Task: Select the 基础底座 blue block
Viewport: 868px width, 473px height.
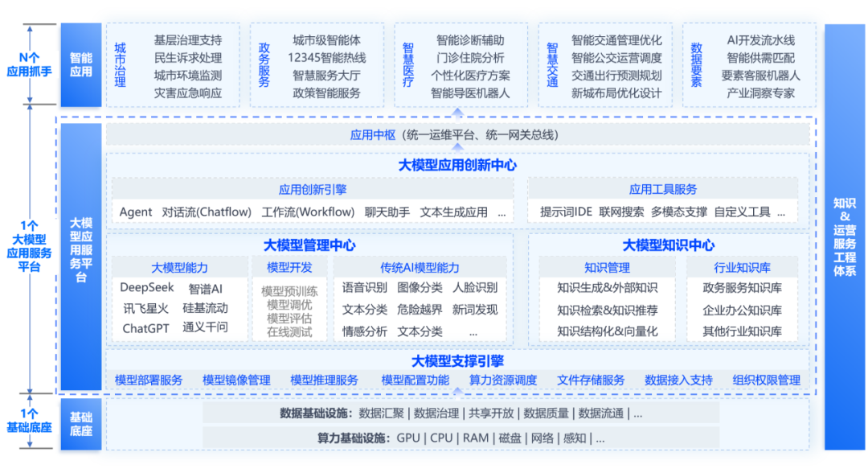Action: click(x=80, y=424)
